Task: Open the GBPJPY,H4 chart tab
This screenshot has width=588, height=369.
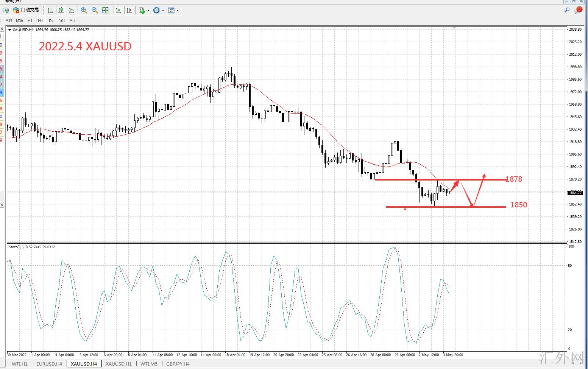Action: (x=178, y=364)
